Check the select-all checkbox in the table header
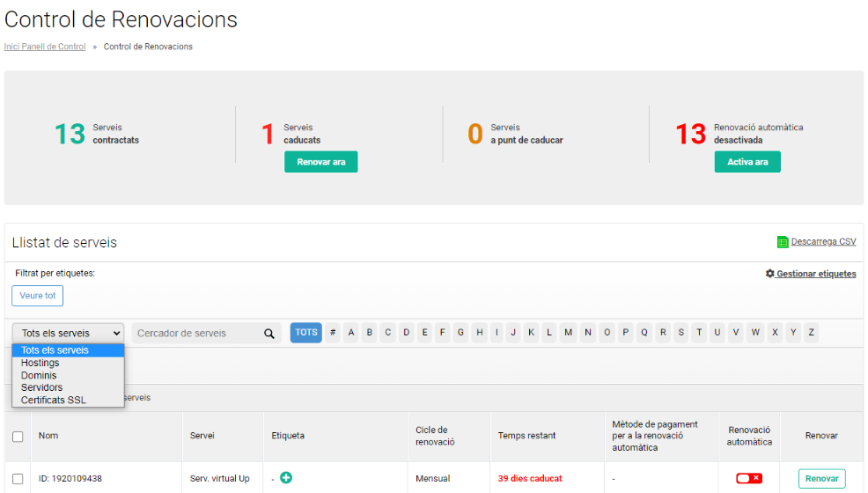The width and height of the screenshot is (868, 493). pyautogui.click(x=18, y=437)
